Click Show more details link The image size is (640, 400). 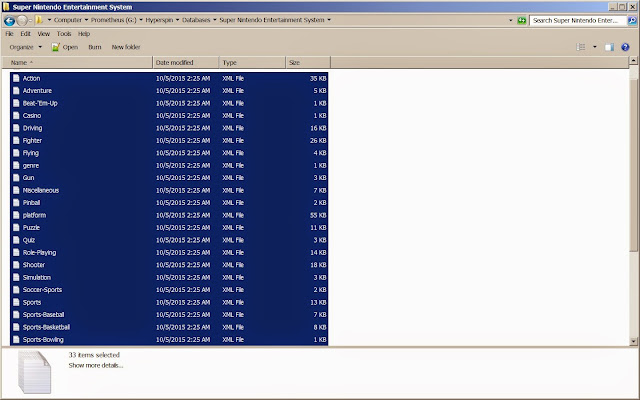pyautogui.click(x=96, y=365)
